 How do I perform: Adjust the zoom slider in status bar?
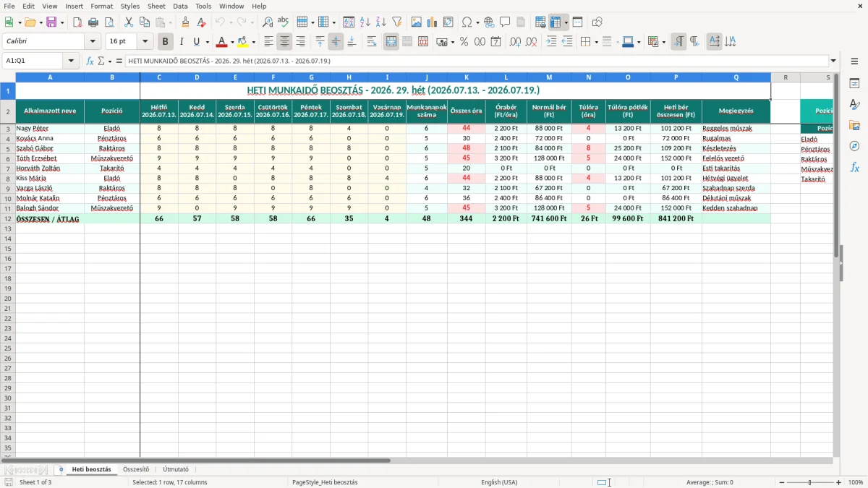809,482
